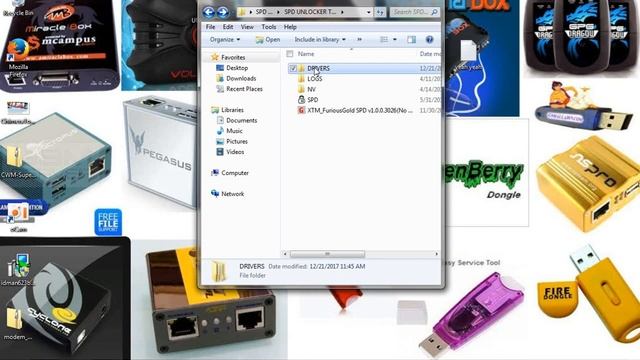Toggle the preview pane icon
Viewport: 640px width, 360px height.
[411, 40]
